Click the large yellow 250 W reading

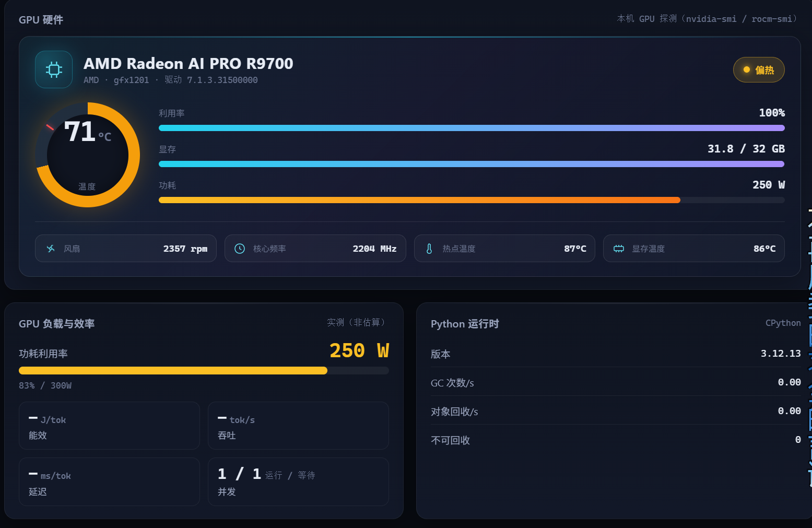(359, 350)
